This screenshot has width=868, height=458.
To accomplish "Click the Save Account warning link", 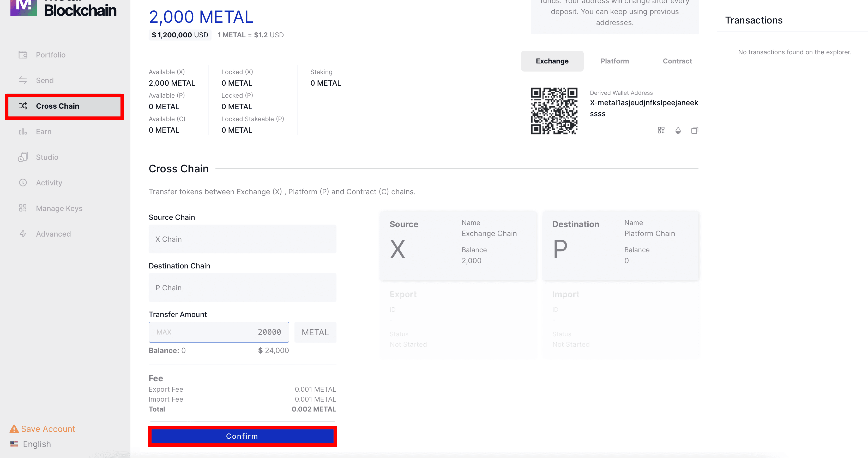I will (x=48, y=429).
